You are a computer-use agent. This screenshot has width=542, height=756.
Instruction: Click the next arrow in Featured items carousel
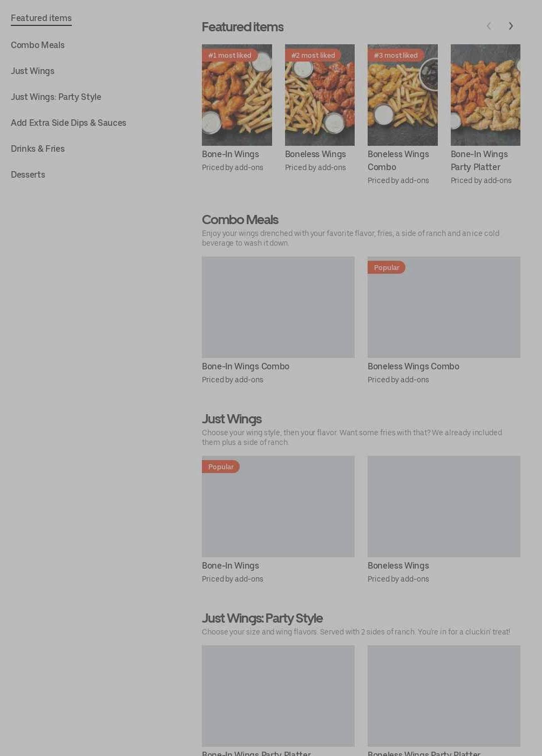coord(511,26)
